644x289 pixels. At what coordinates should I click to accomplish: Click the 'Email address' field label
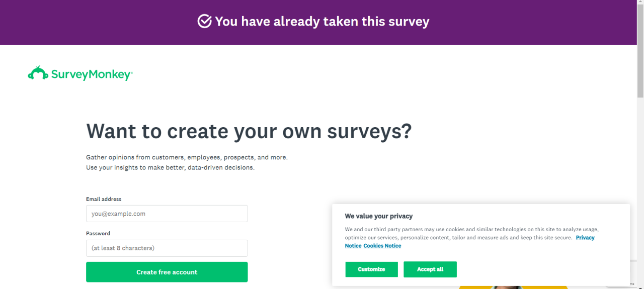pos(104,199)
